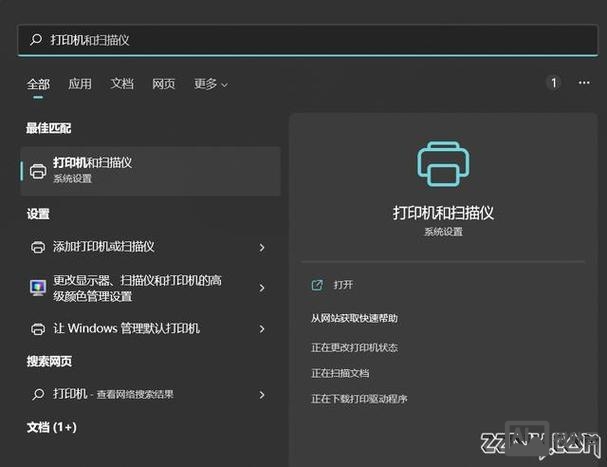Viewport: 607px width, 467px height.
Task: Open help link 正在更改打印机状态
Action: (x=355, y=347)
